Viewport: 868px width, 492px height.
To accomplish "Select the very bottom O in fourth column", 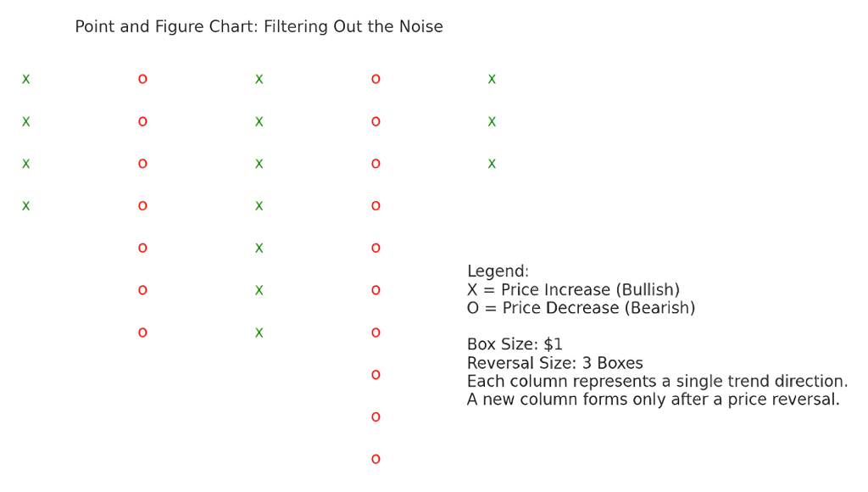I will point(376,459).
